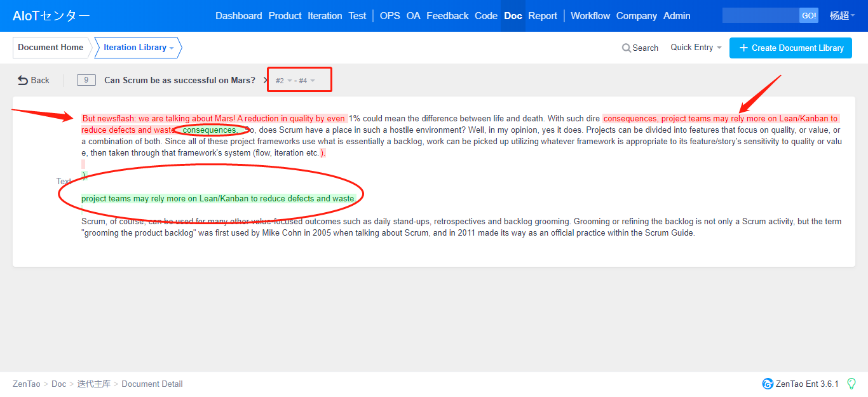Open the #4 version dropdown

[x=306, y=81]
